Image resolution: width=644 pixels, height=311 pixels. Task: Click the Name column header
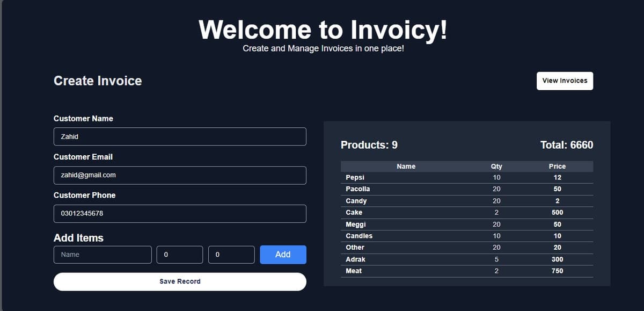(x=406, y=167)
